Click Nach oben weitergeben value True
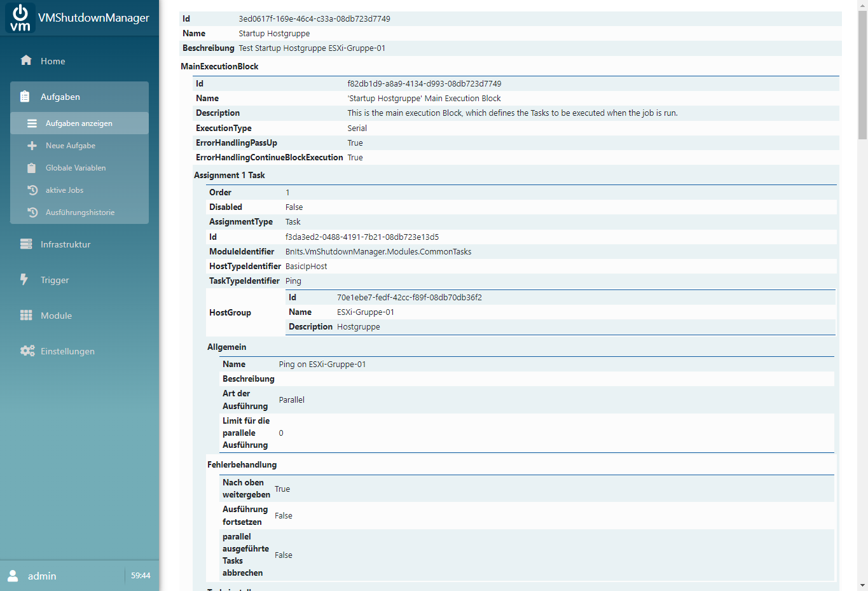The image size is (868, 591). (282, 489)
